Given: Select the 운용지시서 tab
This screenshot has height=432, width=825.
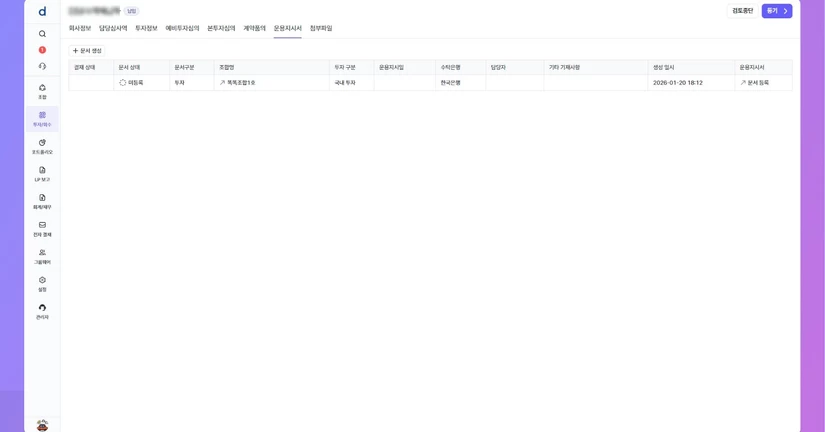Looking at the screenshot, I should coord(287,28).
